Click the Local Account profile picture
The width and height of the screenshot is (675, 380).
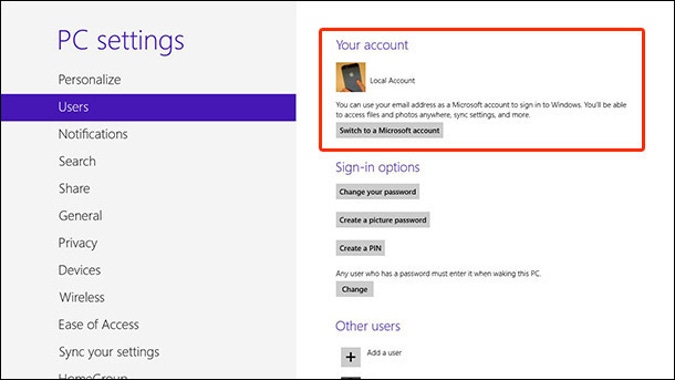(351, 77)
